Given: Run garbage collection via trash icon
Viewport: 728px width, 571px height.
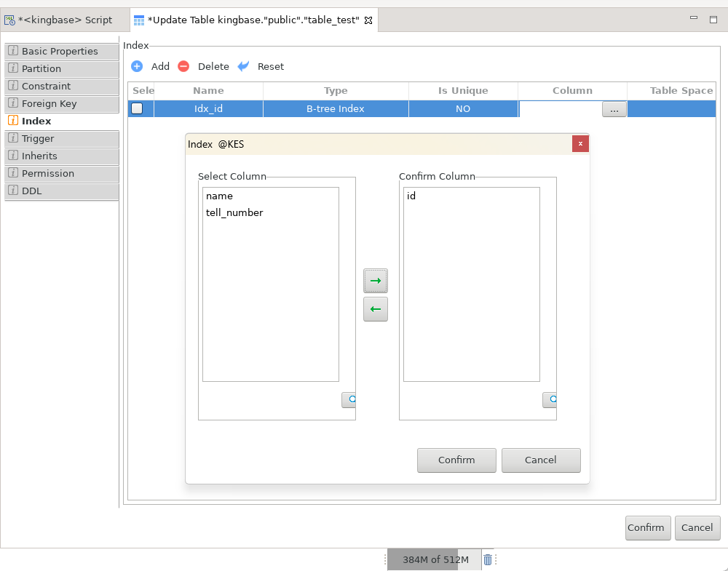Looking at the screenshot, I should coord(488,559).
